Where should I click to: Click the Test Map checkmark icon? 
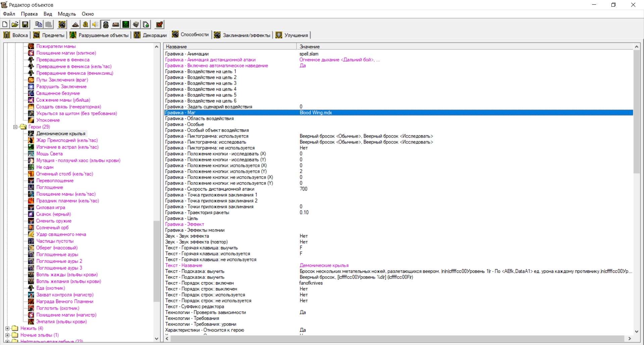click(159, 24)
